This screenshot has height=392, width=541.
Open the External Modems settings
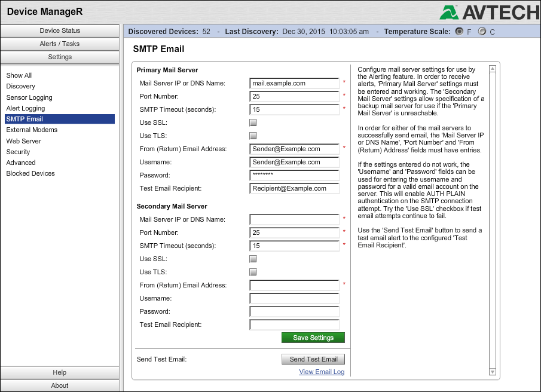point(31,130)
